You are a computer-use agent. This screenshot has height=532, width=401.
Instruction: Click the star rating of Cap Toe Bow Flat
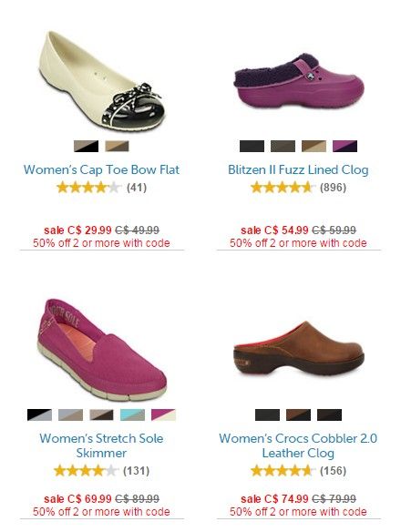pos(89,188)
